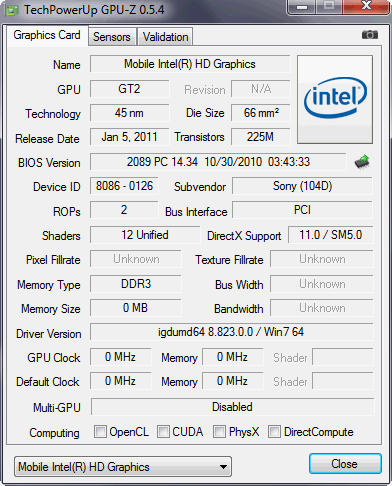Click the Transistors value 225M
This screenshot has width=392, height=486.
[261, 137]
